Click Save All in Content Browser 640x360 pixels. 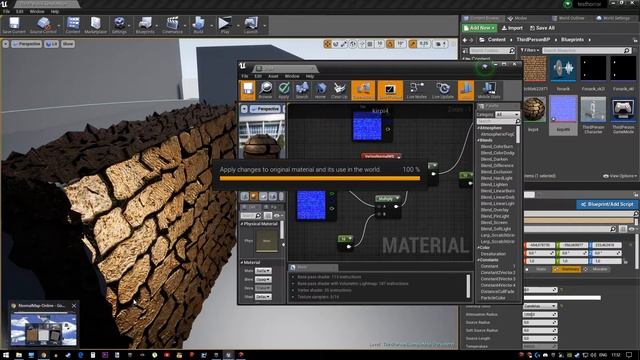click(x=542, y=28)
